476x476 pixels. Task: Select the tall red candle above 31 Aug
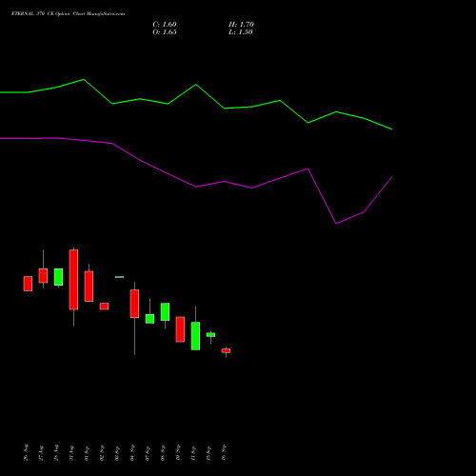pyautogui.click(x=73, y=280)
